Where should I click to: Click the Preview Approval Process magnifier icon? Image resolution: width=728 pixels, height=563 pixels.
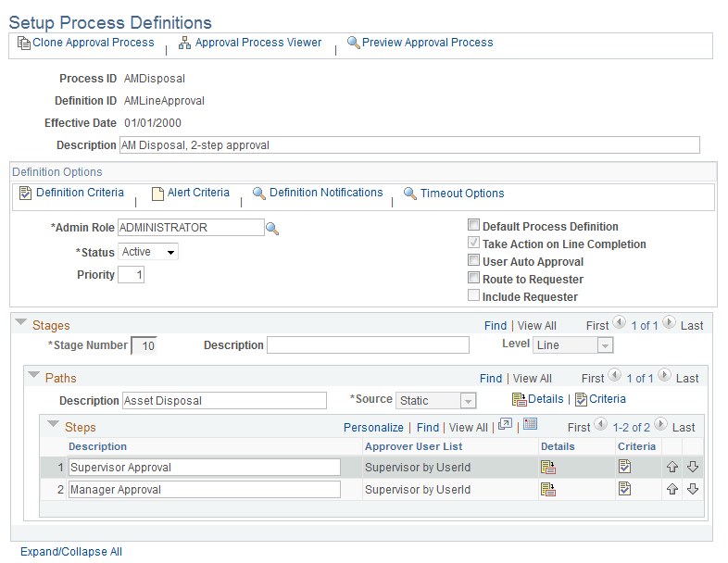point(353,43)
